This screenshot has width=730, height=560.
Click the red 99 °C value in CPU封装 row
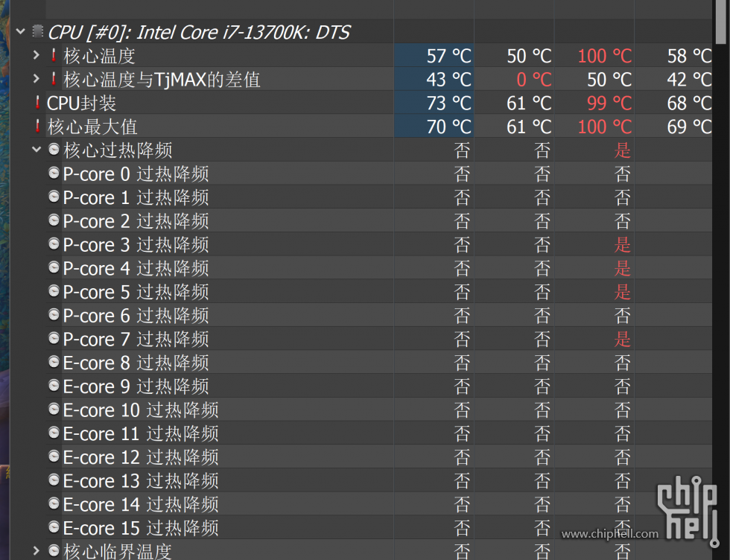(609, 104)
